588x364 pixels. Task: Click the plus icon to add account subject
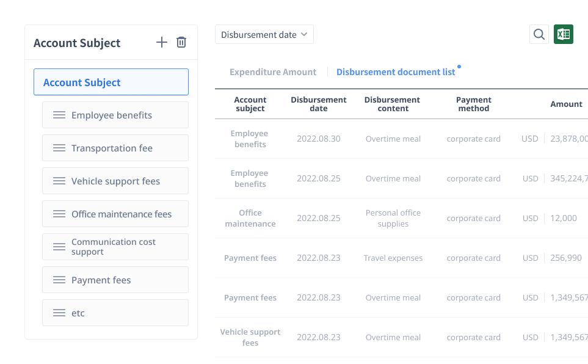click(161, 42)
